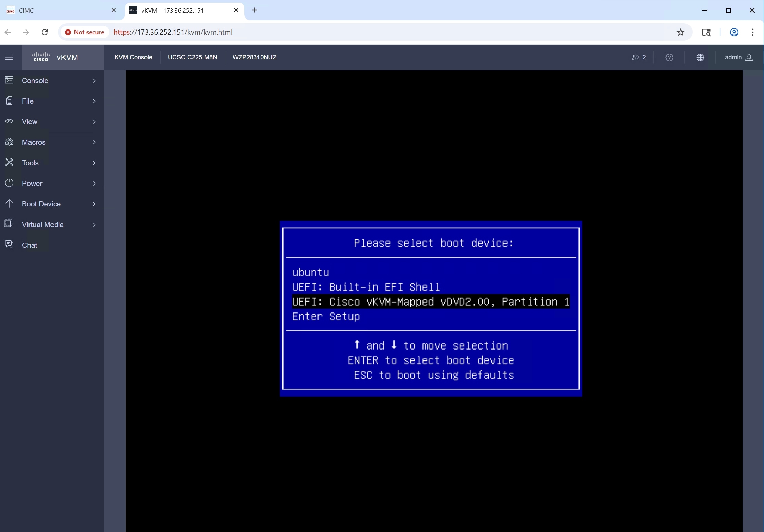Close the vKVM browser tab

236,10
